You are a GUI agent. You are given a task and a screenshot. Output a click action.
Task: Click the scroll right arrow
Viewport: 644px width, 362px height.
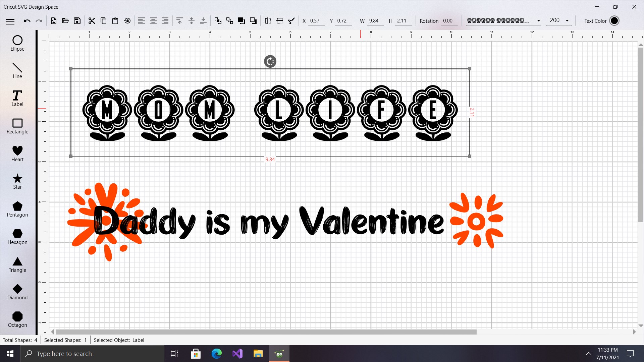pyautogui.click(x=634, y=332)
